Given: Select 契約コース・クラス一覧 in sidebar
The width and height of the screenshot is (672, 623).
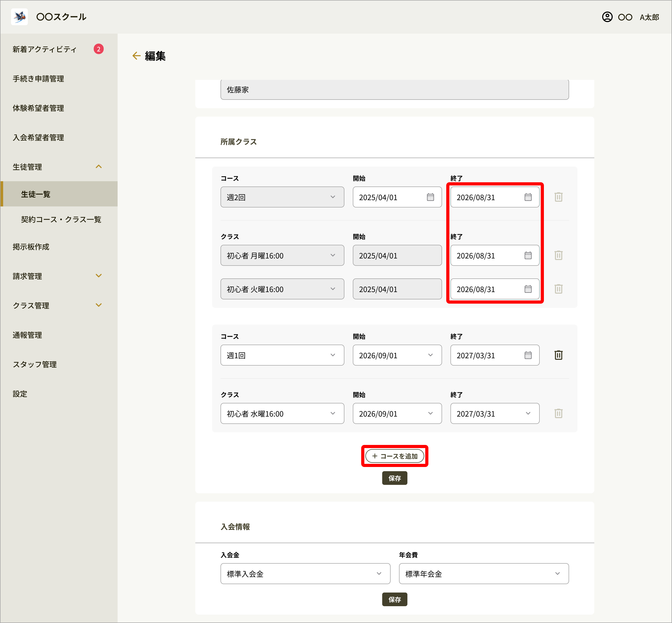Looking at the screenshot, I should [x=61, y=219].
